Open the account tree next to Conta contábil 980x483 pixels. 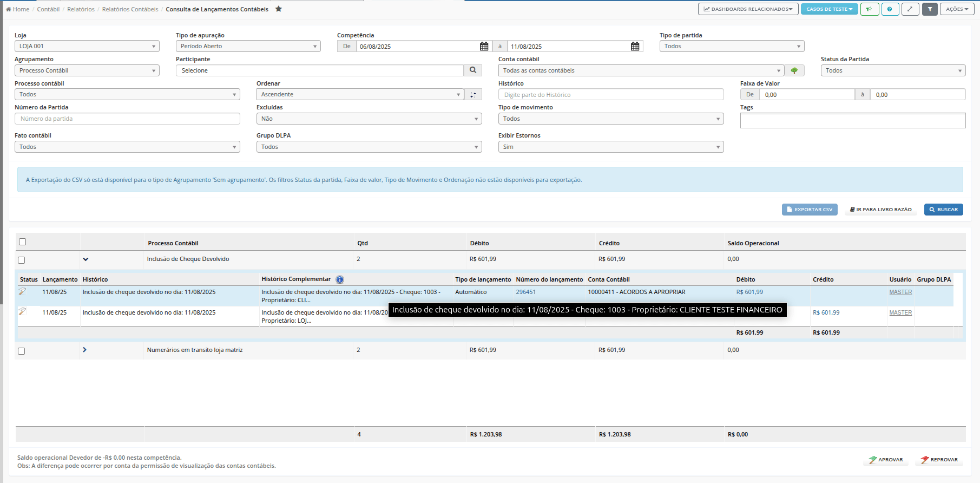point(794,70)
